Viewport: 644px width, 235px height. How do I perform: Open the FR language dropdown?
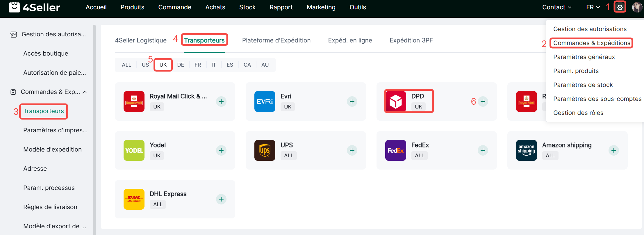593,7
